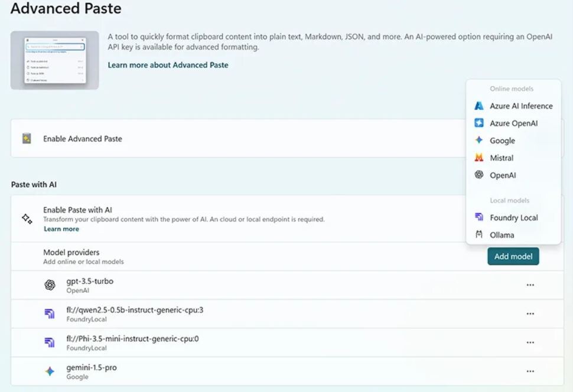
Task: Open more options for gemini-1.5-pro
Action: point(530,371)
